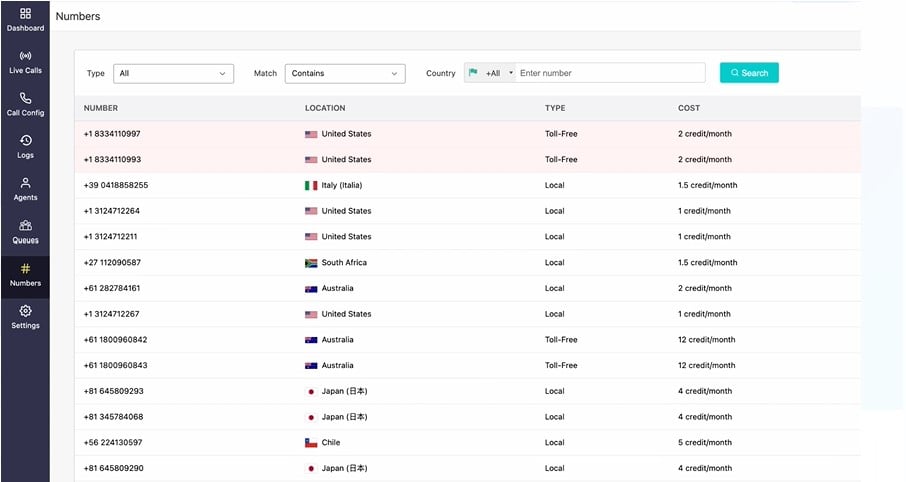Go to Live Calls broadcast icon
The image size is (906, 482).
(25, 56)
